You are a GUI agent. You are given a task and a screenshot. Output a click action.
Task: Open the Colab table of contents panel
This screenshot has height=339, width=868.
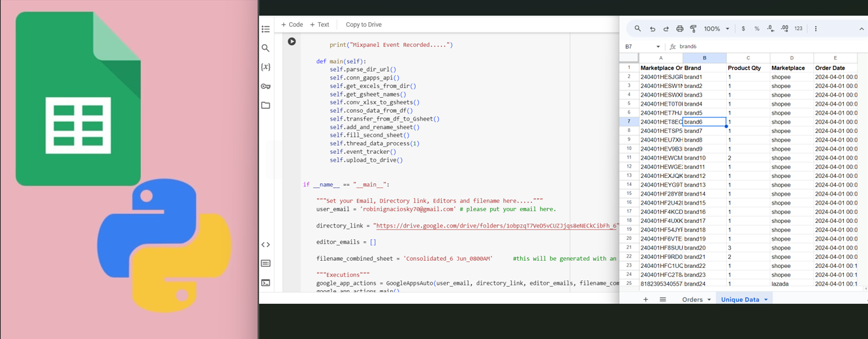pyautogui.click(x=266, y=29)
